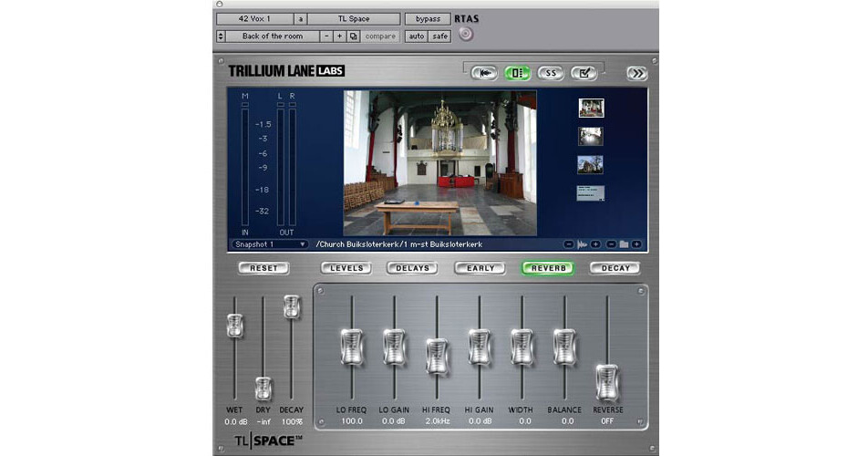
Task: Click the SS snapshot mode button
Action: tap(551, 73)
